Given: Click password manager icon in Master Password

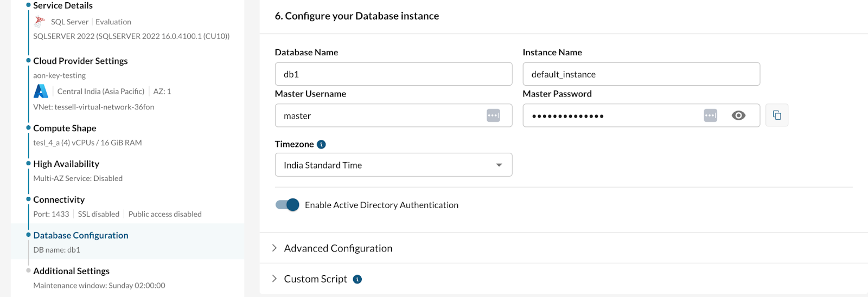Looking at the screenshot, I should (710, 115).
